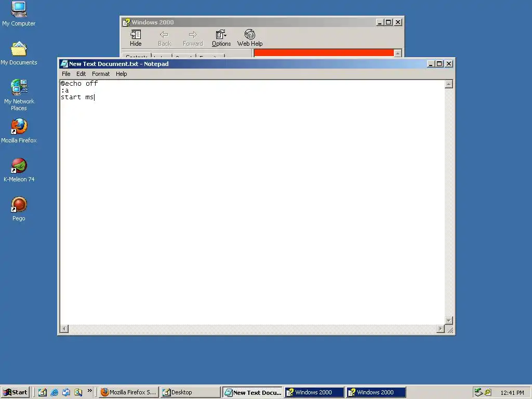The image size is (532, 399).
Task: Click the taskbar clock 12:41 PM
Action: (512, 393)
